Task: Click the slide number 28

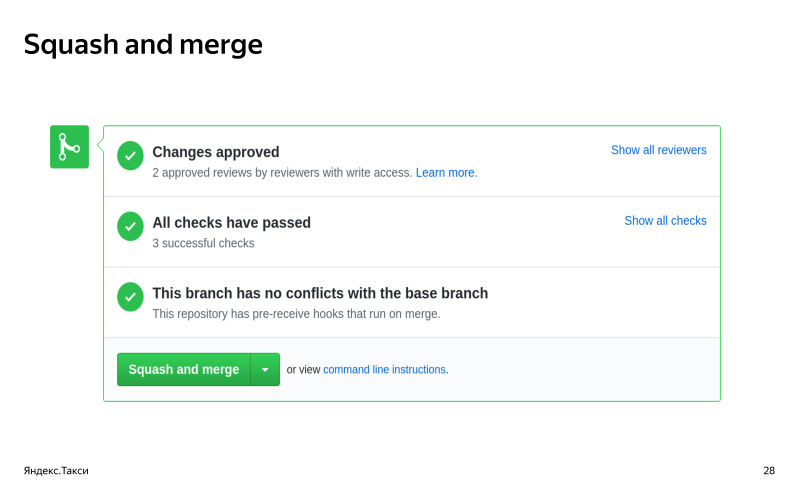Action: [x=768, y=470]
